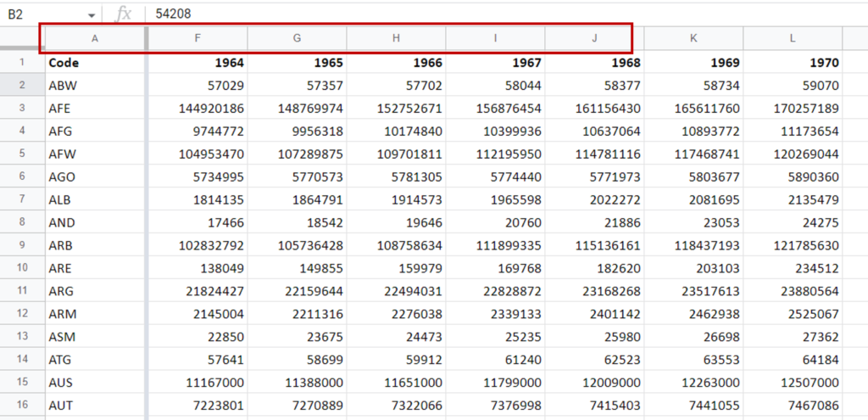The image size is (868, 420).
Task: Click the hidden columns divider between A and F
Action: point(147,38)
